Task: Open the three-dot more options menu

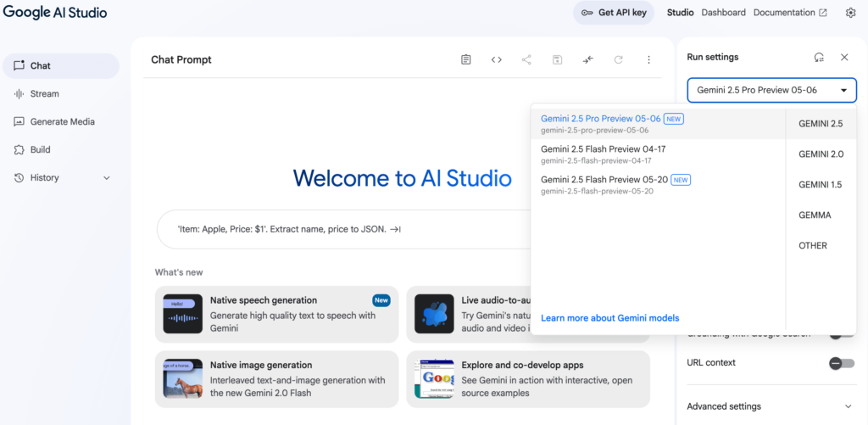Action: (648, 59)
